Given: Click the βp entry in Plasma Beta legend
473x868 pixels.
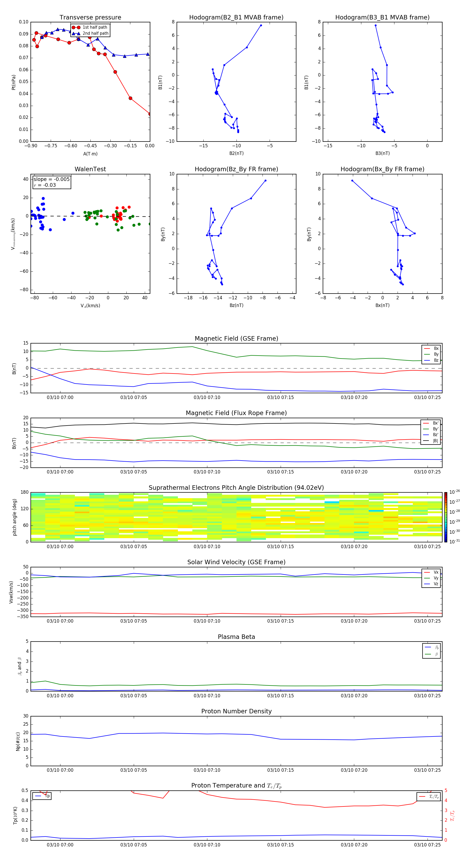Looking at the screenshot, I should [431, 647].
